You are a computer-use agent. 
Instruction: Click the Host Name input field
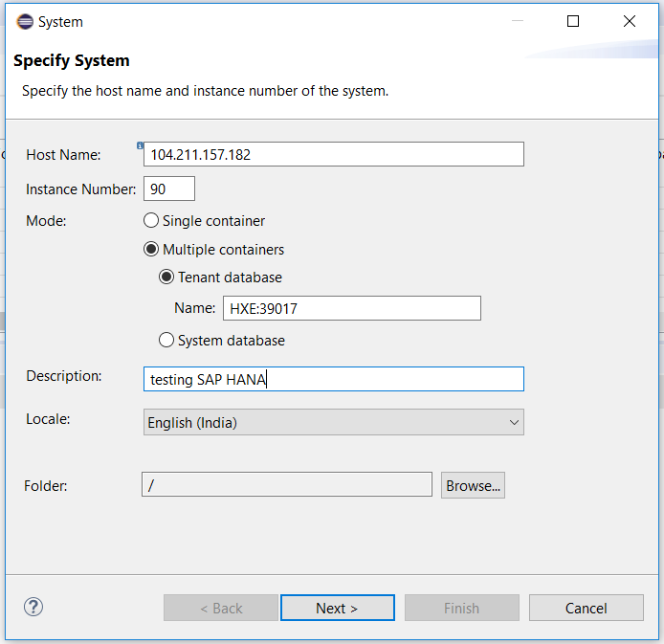333,154
